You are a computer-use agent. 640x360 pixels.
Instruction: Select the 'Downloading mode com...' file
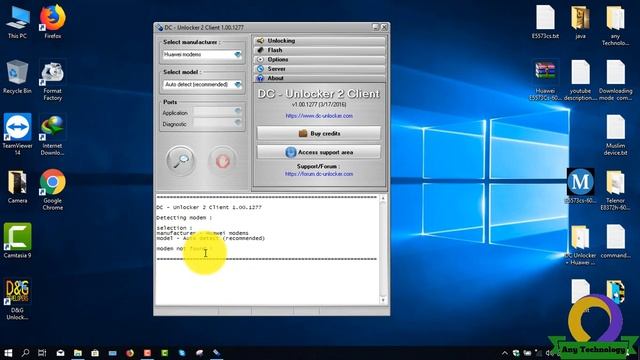(615, 80)
